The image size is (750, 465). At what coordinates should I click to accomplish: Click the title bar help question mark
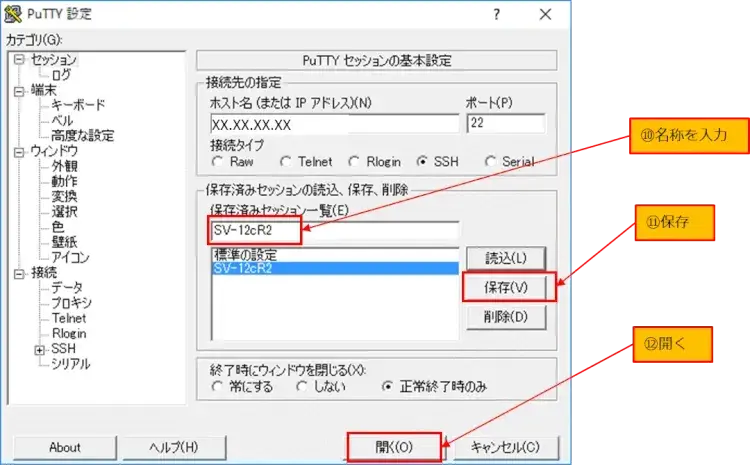coord(497,14)
